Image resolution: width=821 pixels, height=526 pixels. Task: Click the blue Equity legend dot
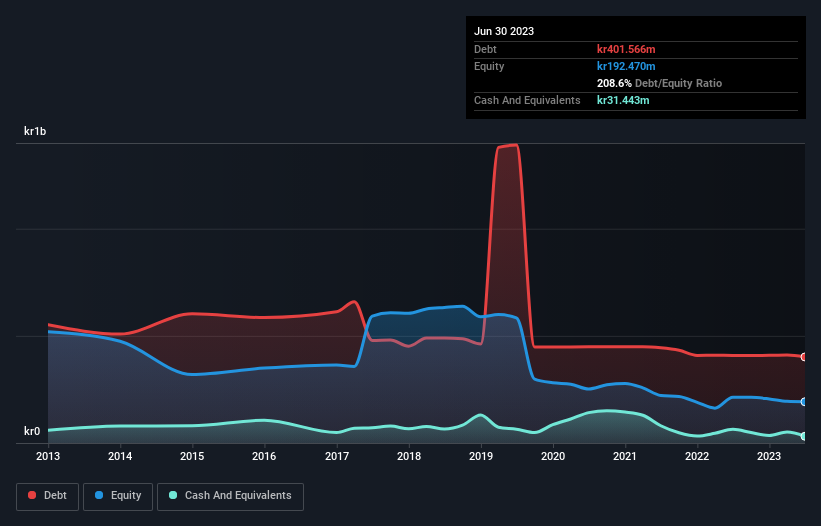click(99, 495)
